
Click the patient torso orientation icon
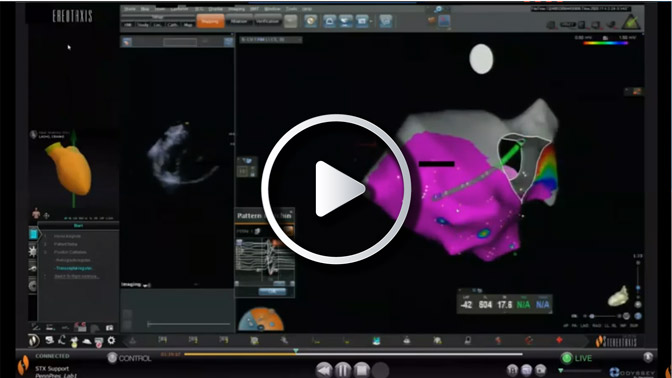pos(36,213)
